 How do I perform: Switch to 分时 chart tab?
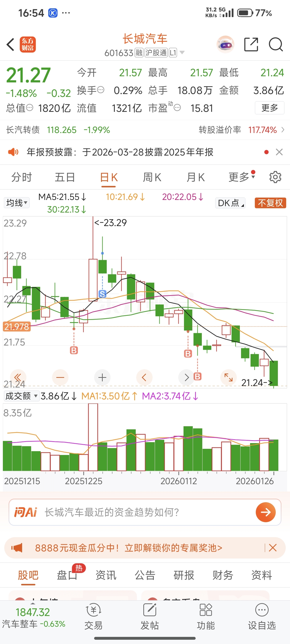tap(22, 177)
